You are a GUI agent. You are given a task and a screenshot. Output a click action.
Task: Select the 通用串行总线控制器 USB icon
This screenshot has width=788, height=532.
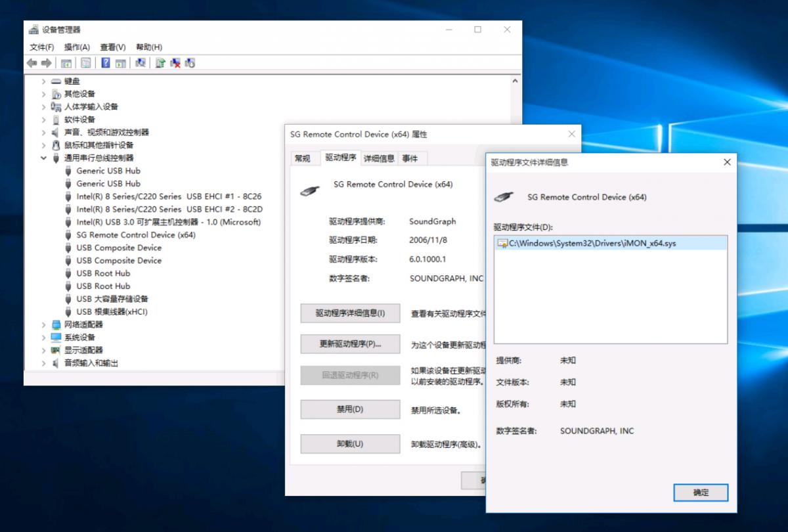(x=56, y=158)
